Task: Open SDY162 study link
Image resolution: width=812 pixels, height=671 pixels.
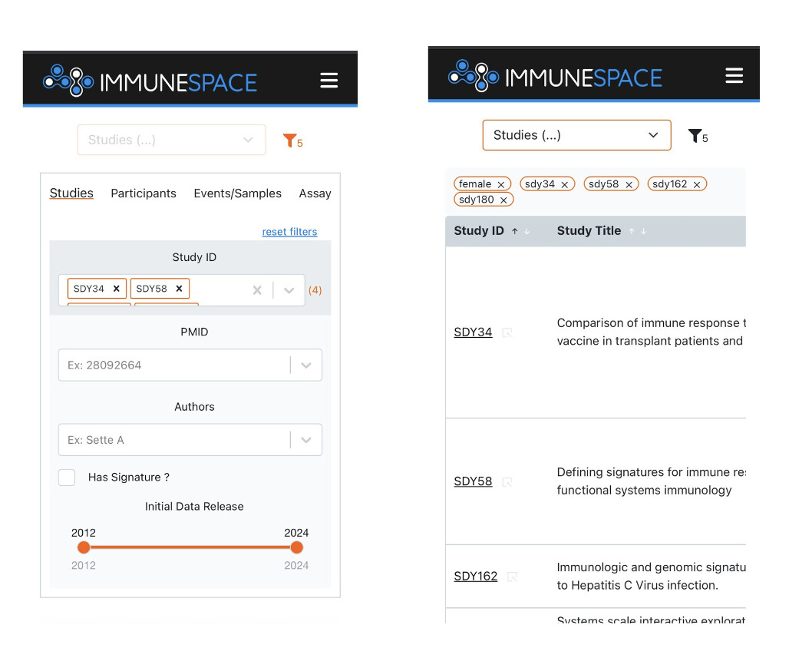Action: [475, 576]
